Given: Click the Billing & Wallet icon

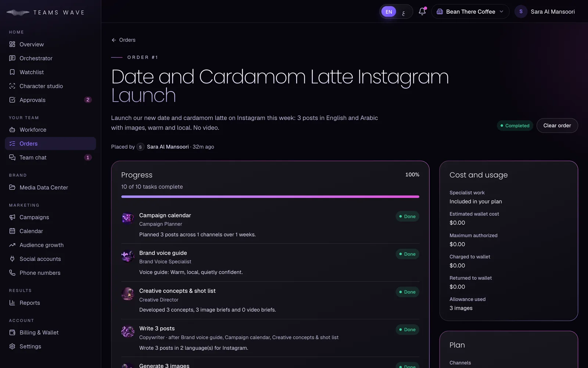Looking at the screenshot, I should point(12,332).
